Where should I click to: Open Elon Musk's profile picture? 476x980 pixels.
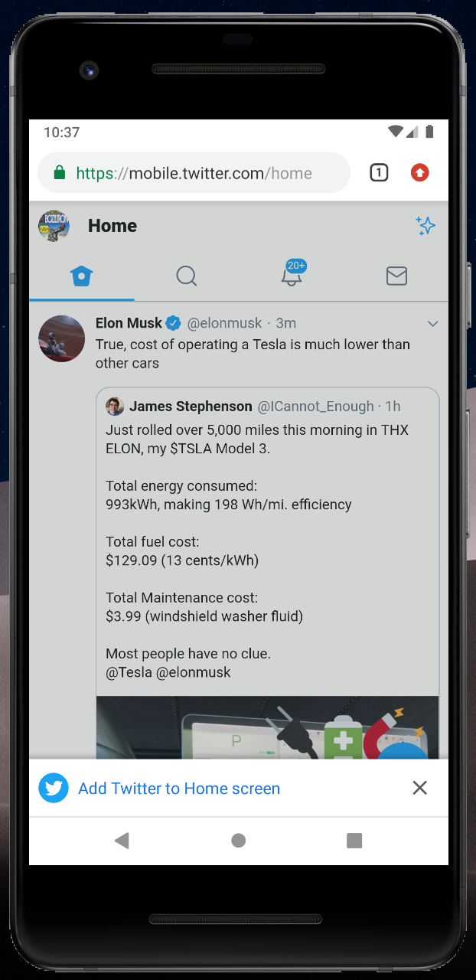pos(61,338)
